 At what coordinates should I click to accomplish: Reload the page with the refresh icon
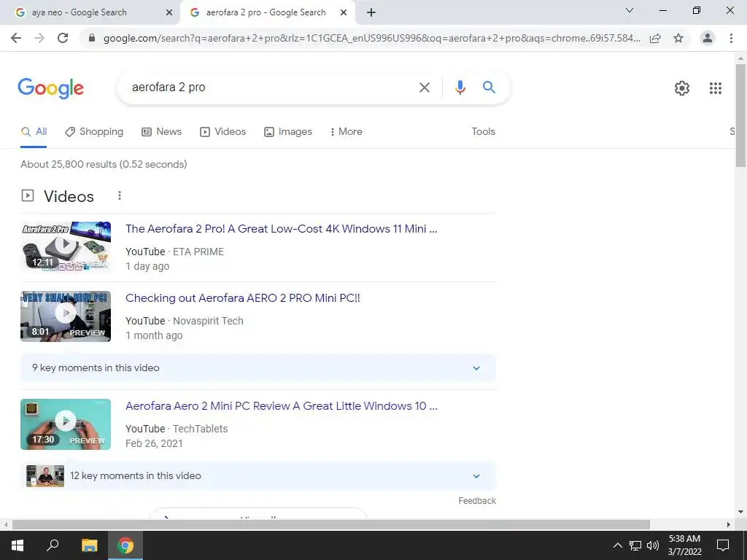pos(63,38)
